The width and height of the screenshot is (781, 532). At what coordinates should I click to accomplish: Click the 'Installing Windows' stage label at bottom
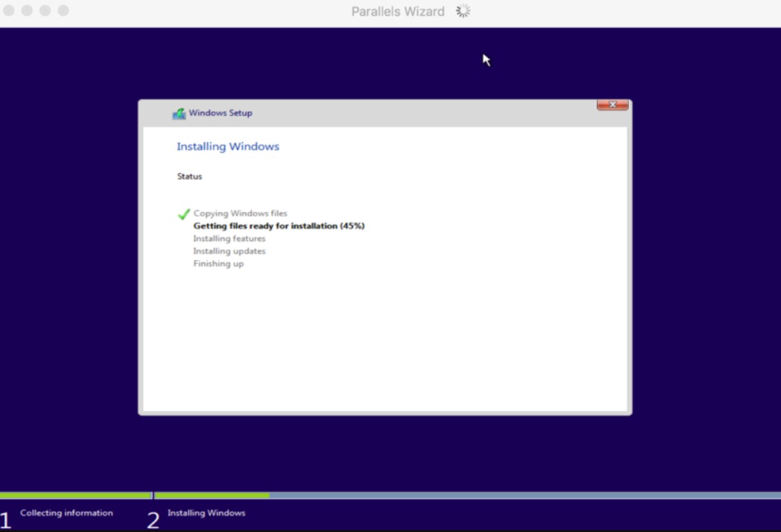tap(206, 513)
